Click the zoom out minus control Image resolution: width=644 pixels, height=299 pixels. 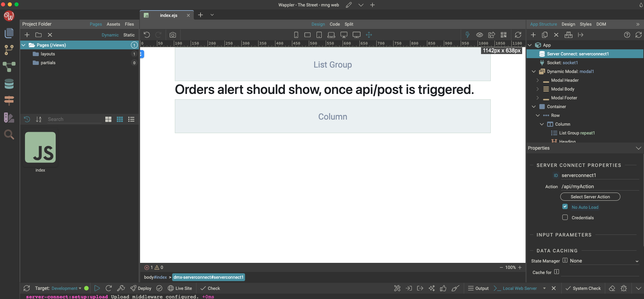(501, 267)
